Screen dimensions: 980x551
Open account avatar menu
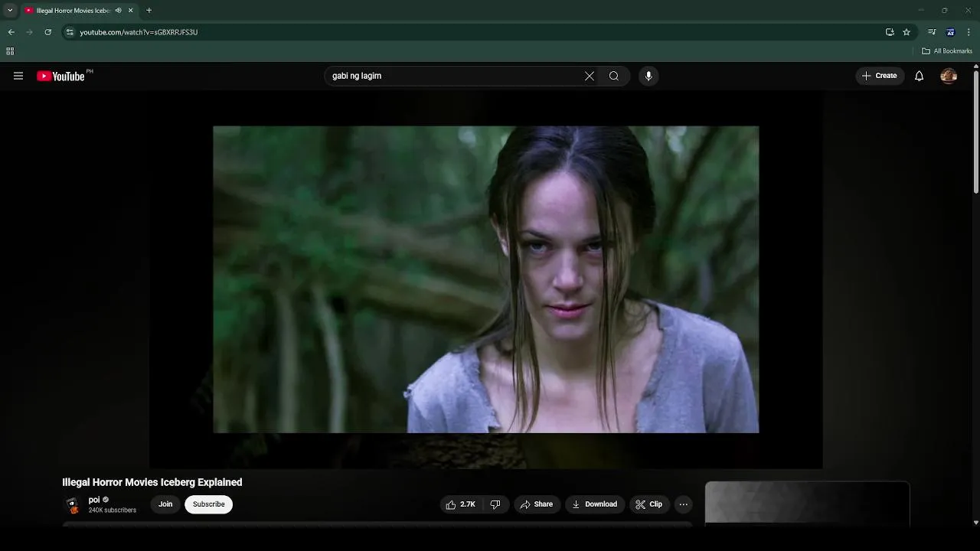pos(949,76)
